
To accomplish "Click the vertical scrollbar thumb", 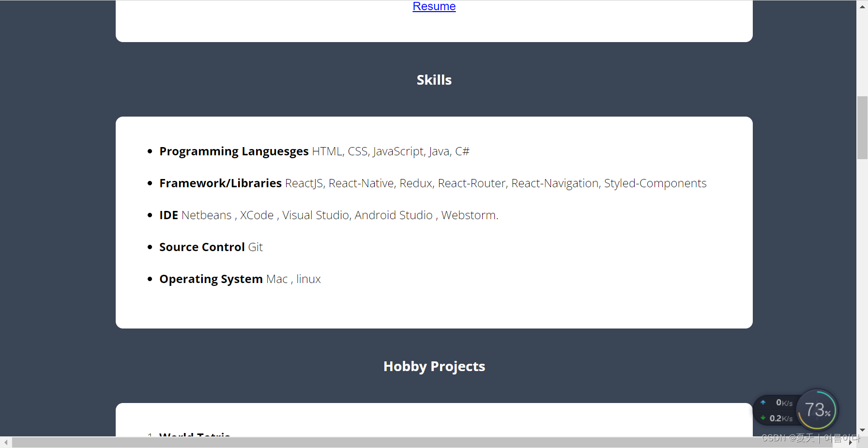I will (862, 128).
